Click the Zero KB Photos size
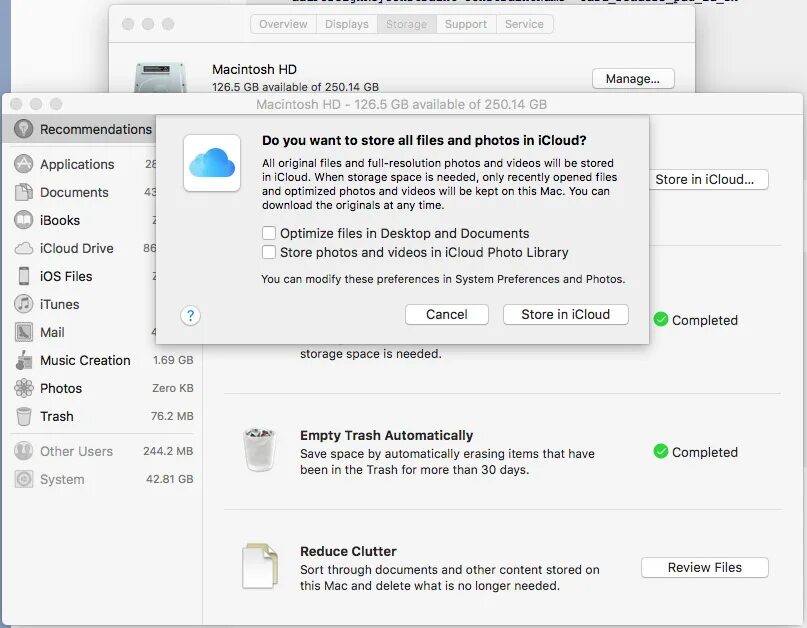This screenshot has width=807, height=628. pyautogui.click(x=172, y=388)
